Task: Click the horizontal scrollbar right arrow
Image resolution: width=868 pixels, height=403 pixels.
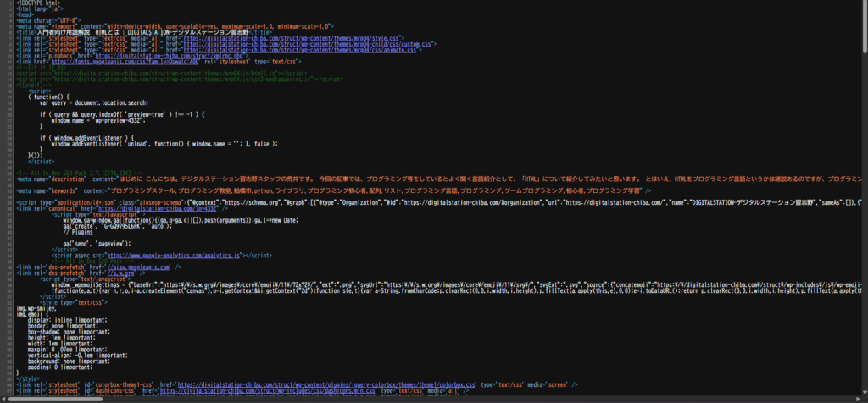Action: [x=857, y=399]
